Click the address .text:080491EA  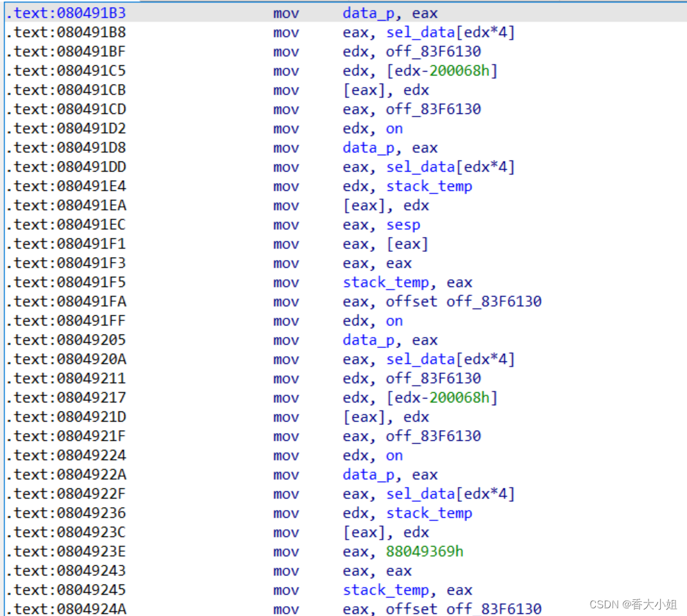point(66,206)
